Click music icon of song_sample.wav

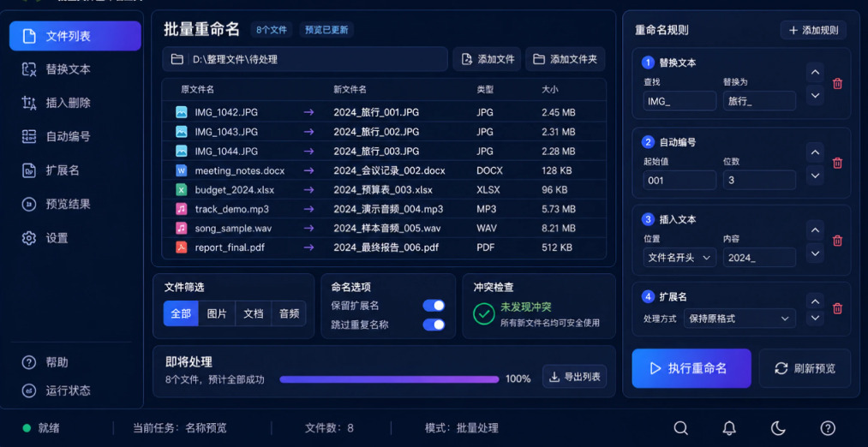(181, 228)
